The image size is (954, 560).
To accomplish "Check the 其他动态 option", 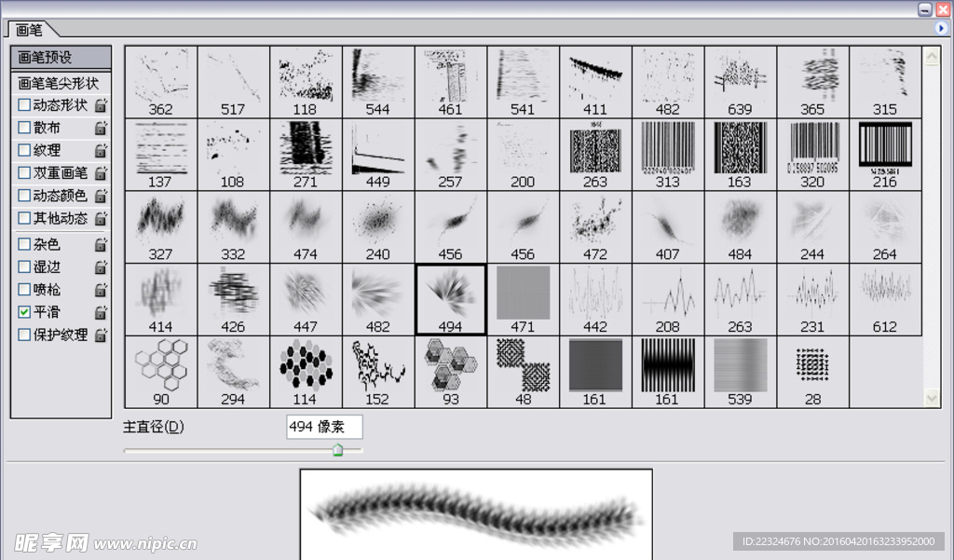I will 24,217.
